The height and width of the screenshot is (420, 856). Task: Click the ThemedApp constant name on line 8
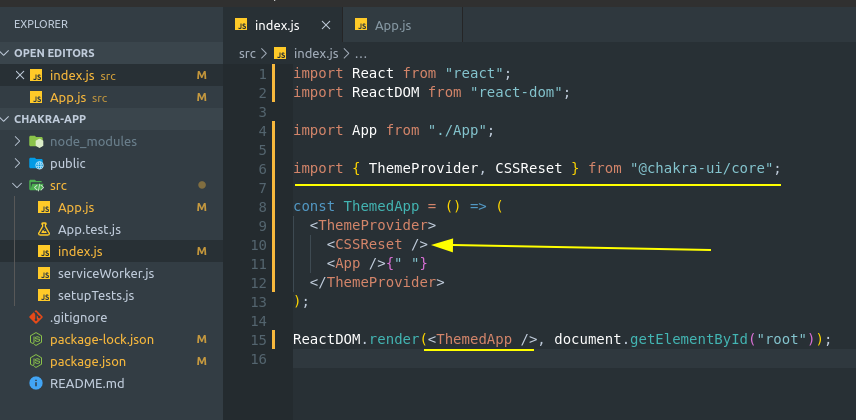coord(381,206)
